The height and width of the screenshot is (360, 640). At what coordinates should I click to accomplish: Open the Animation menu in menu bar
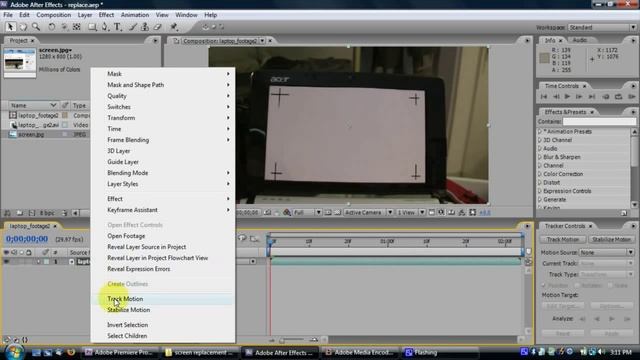[x=135, y=15]
